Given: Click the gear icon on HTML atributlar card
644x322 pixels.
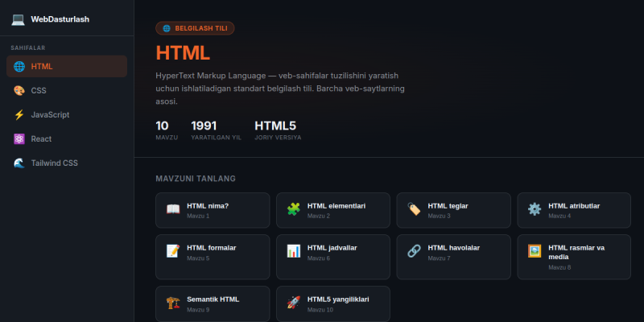Looking at the screenshot, I should point(535,209).
